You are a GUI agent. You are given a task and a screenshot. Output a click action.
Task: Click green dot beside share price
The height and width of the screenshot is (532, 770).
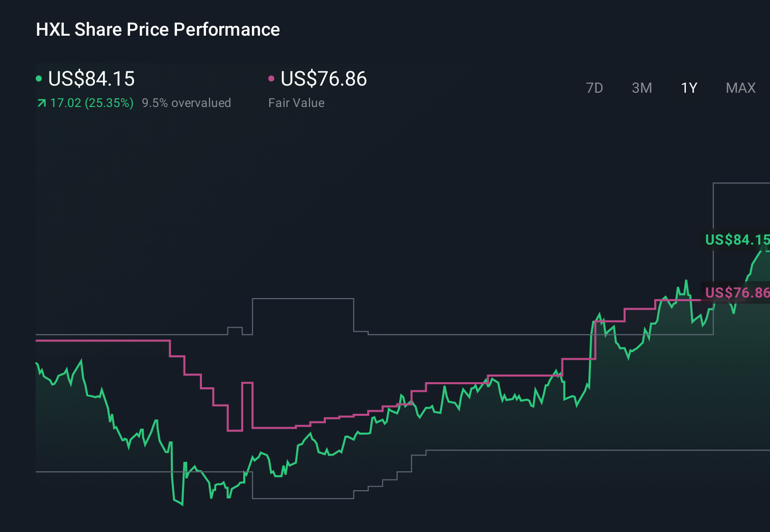[x=39, y=78]
